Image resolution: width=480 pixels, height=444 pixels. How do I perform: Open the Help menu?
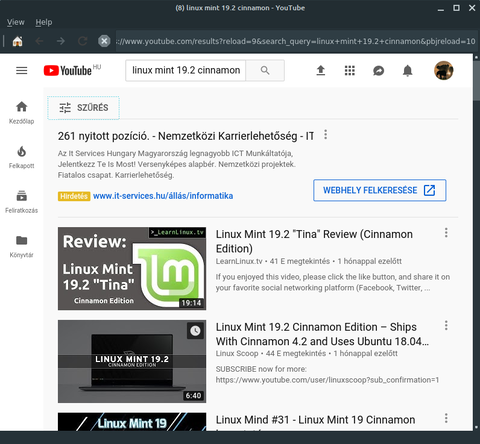(44, 22)
